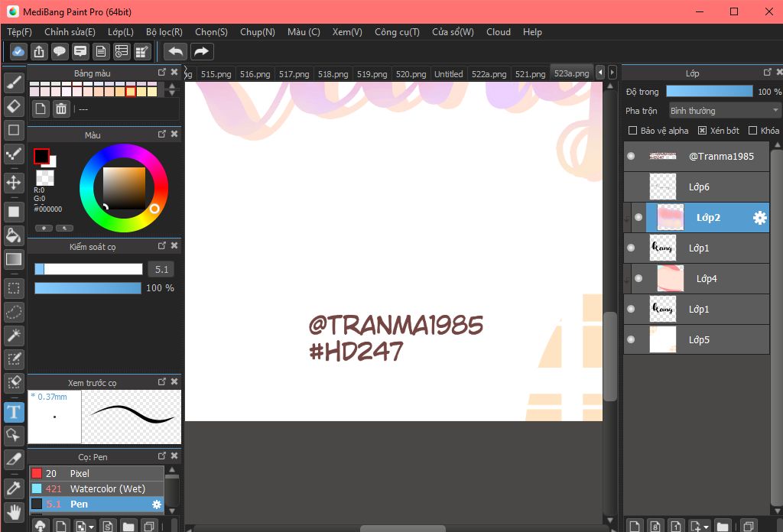
Task: Adjust the brush size slider
Action: (89, 270)
